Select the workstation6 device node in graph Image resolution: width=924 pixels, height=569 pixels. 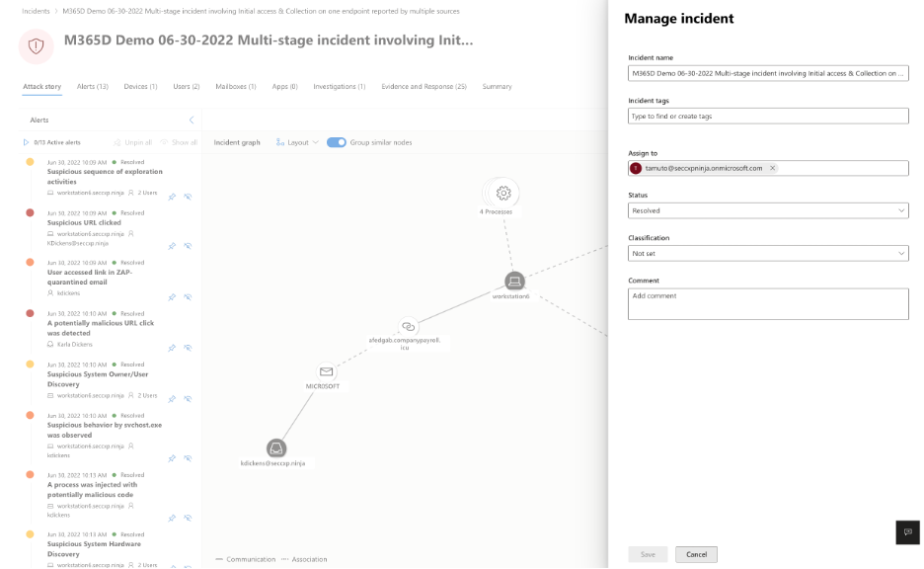tap(513, 283)
